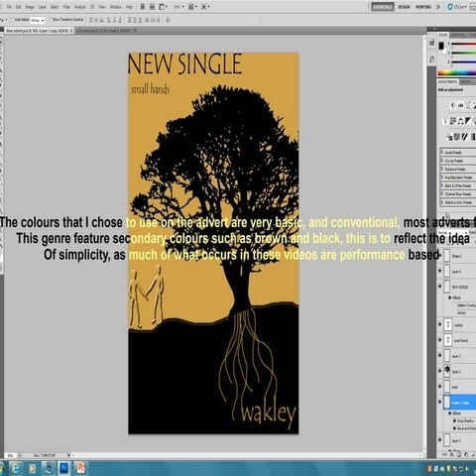The height and width of the screenshot is (476, 476).
Task: Open the Screen Mode icon menu
Action: (205, 7)
